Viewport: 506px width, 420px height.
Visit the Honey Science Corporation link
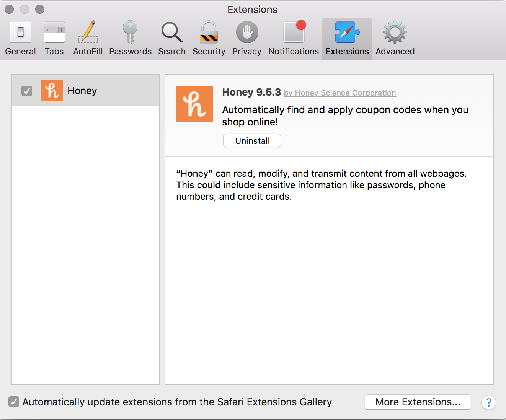point(340,93)
